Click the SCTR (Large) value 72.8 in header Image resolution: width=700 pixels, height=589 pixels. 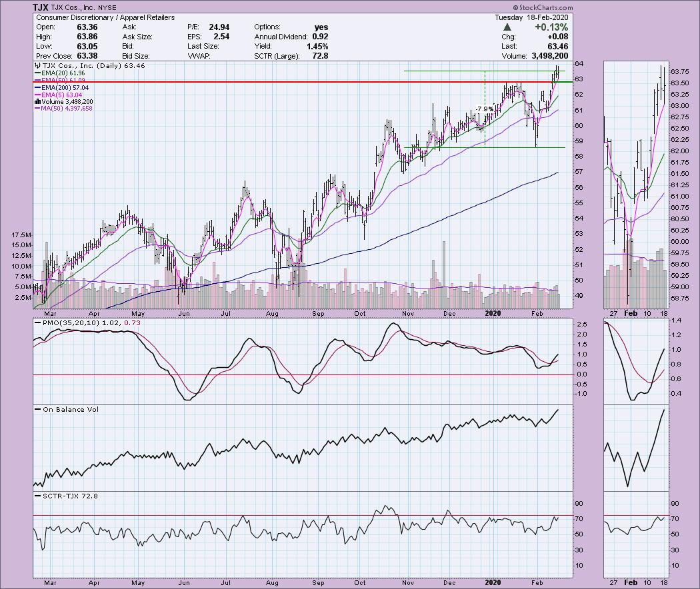(320, 56)
